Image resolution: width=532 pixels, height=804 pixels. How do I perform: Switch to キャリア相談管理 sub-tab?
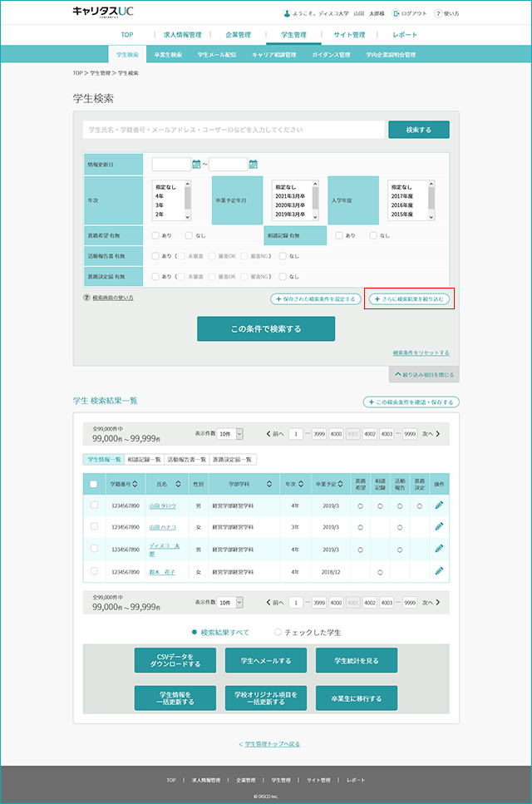[273, 54]
